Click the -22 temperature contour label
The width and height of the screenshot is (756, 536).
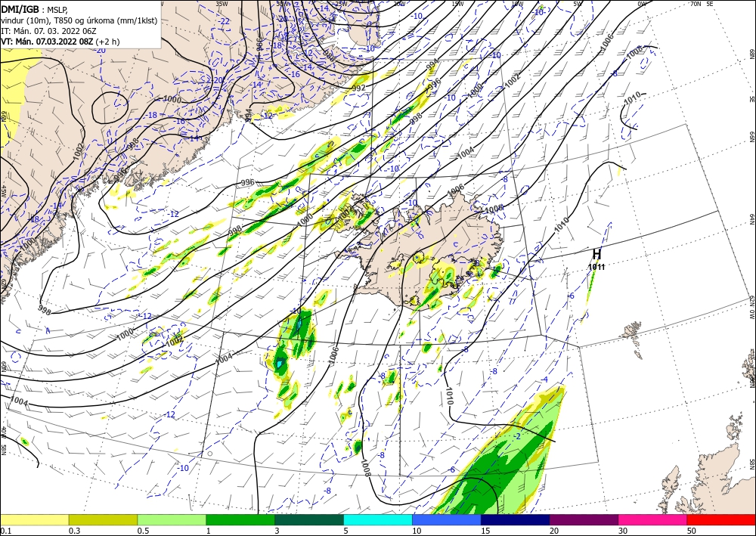(x=225, y=21)
